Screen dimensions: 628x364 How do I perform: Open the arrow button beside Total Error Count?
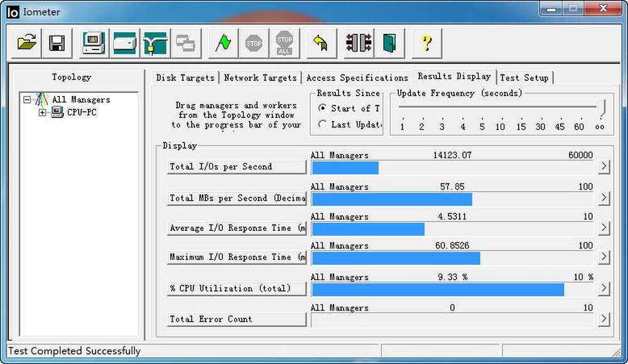click(604, 319)
